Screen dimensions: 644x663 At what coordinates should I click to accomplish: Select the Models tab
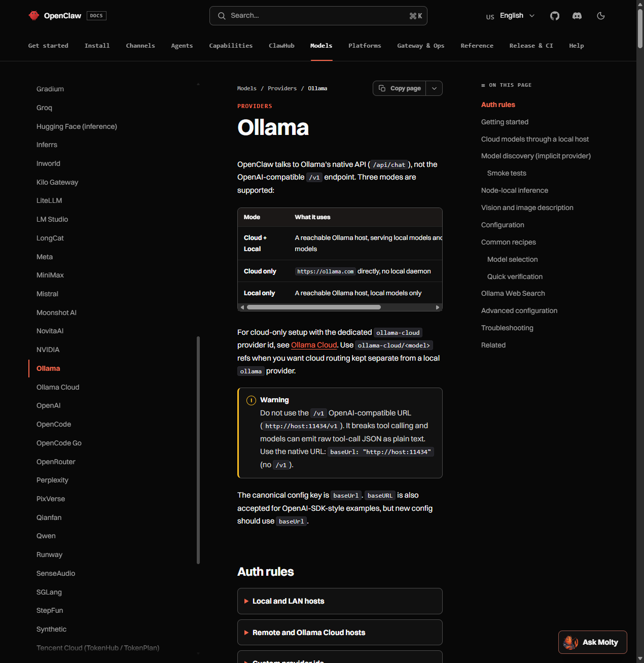(321, 46)
